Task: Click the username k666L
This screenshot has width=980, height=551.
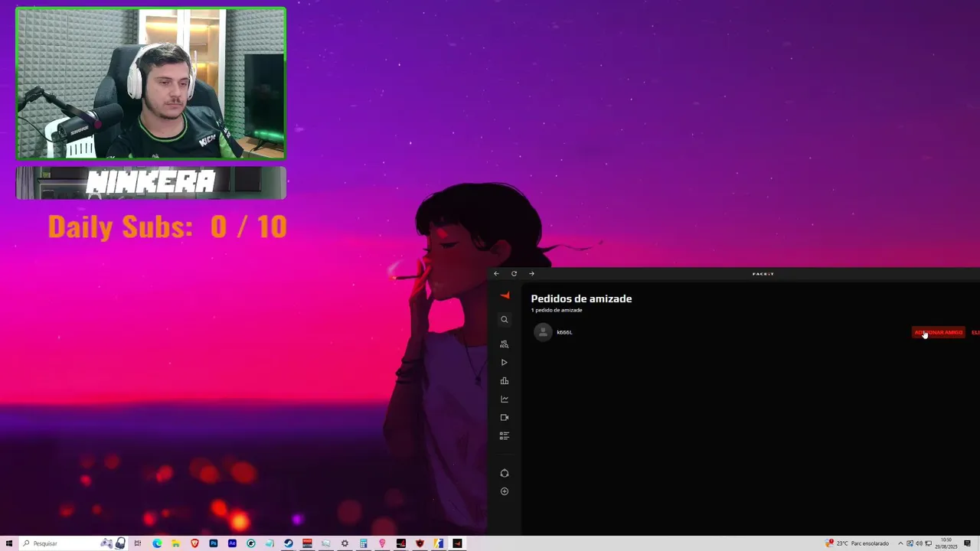Action: click(x=564, y=332)
